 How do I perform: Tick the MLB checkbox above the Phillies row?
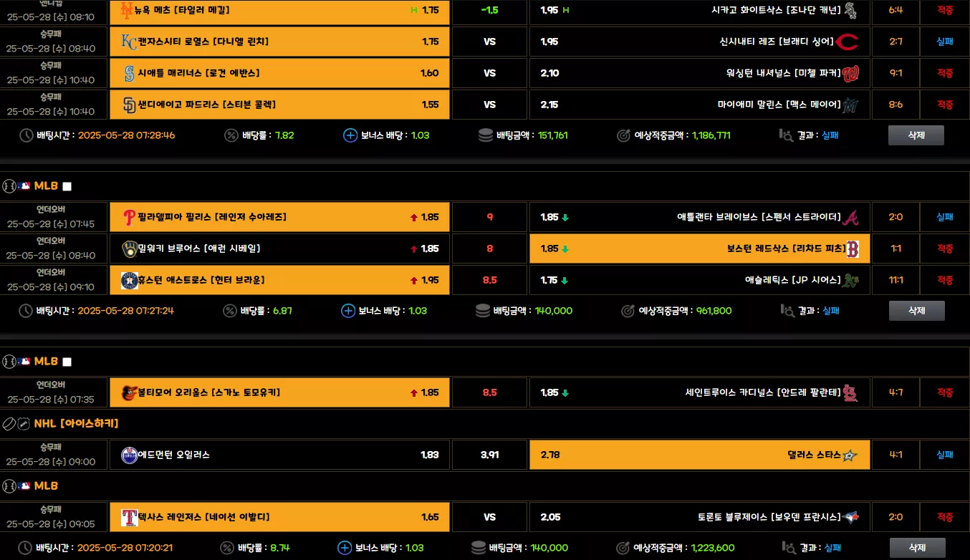coord(67,187)
